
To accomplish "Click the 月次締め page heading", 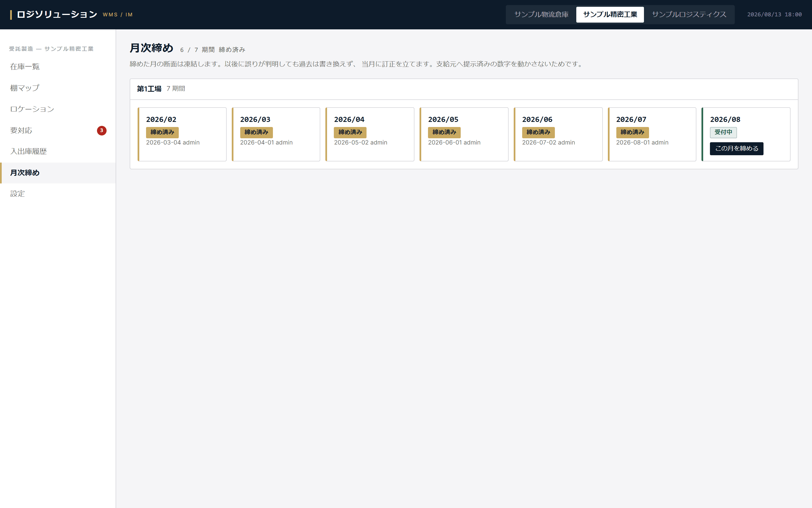I will tap(151, 48).
